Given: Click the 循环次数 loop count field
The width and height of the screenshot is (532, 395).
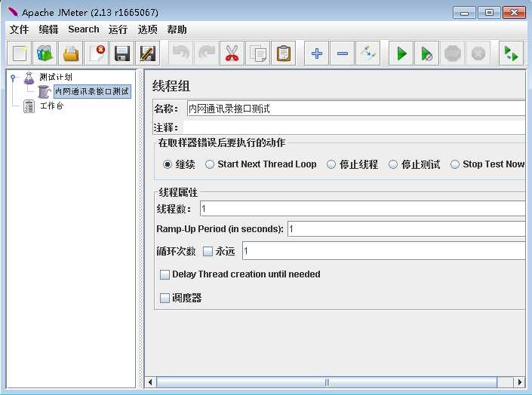Looking at the screenshot, I should [384, 251].
